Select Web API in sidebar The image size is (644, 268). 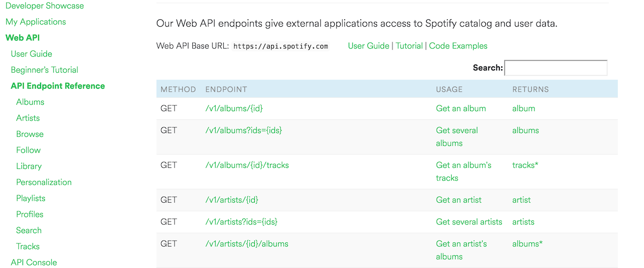coord(22,38)
